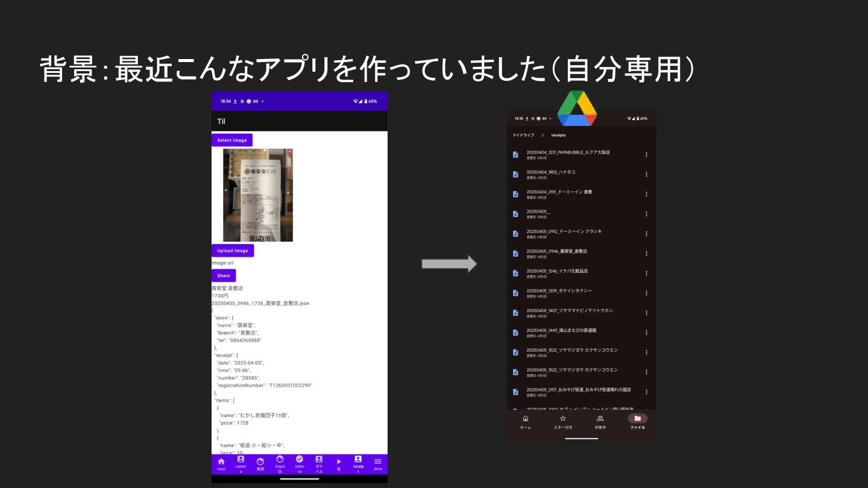Open the GraphQL tab

click(x=280, y=464)
